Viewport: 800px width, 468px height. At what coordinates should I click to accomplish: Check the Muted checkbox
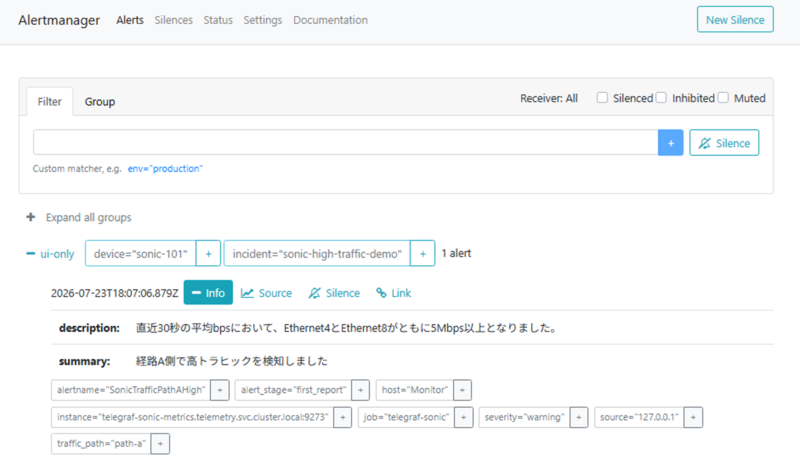pyautogui.click(x=723, y=97)
